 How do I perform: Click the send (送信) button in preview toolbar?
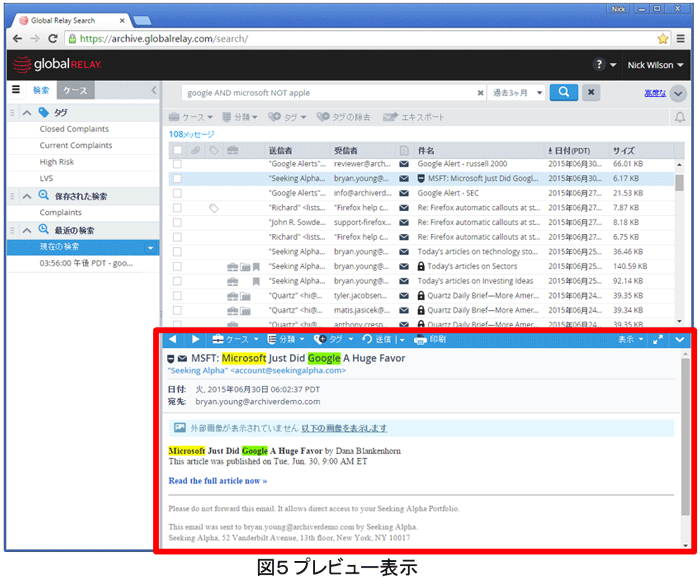click(377, 339)
